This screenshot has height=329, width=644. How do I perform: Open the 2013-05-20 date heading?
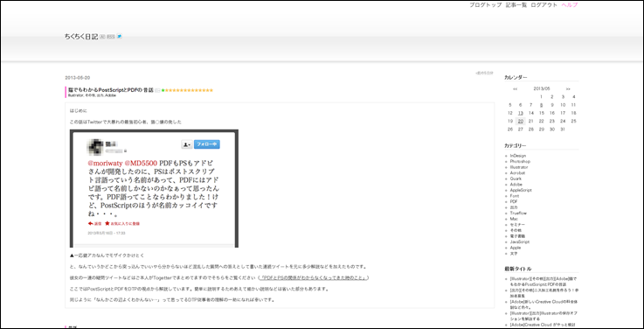tap(78, 78)
